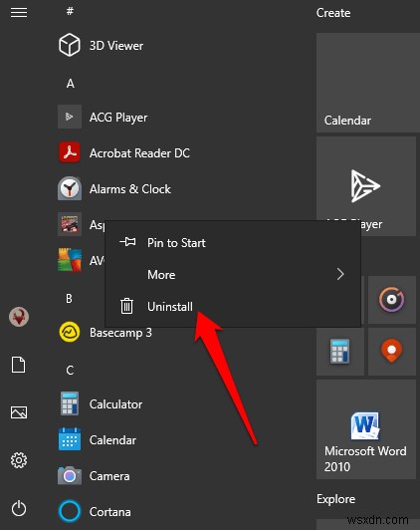This screenshot has width=420, height=530.
Task: Click the trash icon beside Uninstall
Action: coord(127,306)
